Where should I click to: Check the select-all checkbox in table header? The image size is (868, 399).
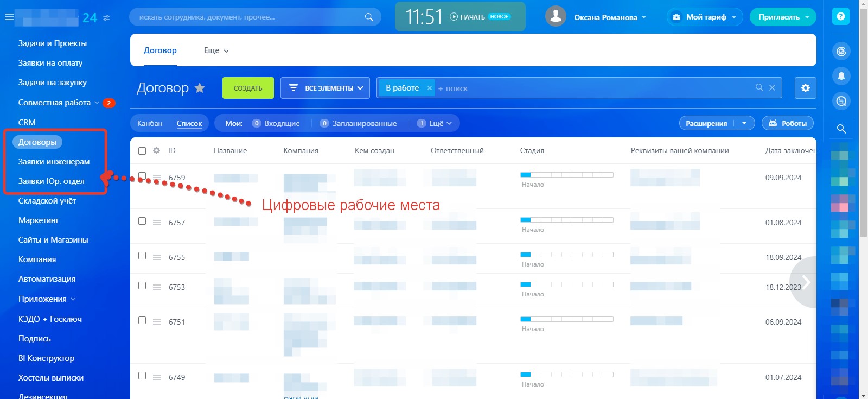pyautogui.click(x=142, y=151)
